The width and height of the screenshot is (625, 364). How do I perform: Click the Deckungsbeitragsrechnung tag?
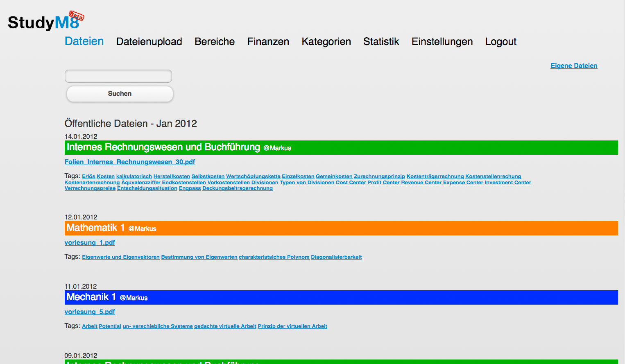coord(237,188)
